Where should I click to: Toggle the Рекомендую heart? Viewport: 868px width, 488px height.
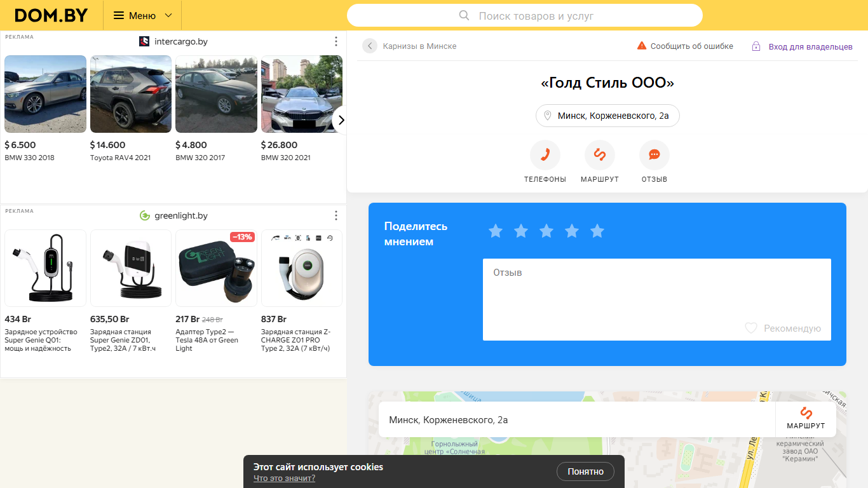click(x=751, y=328)
